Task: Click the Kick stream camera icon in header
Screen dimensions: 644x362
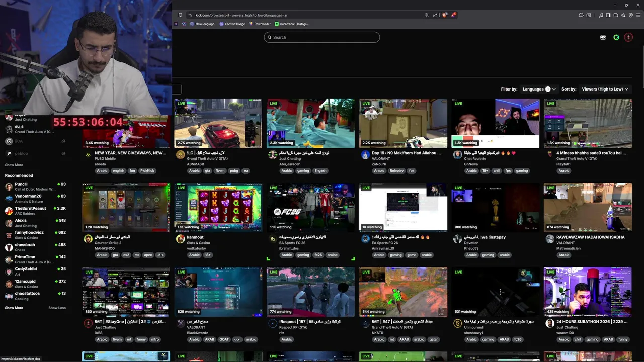Action: 603,37
